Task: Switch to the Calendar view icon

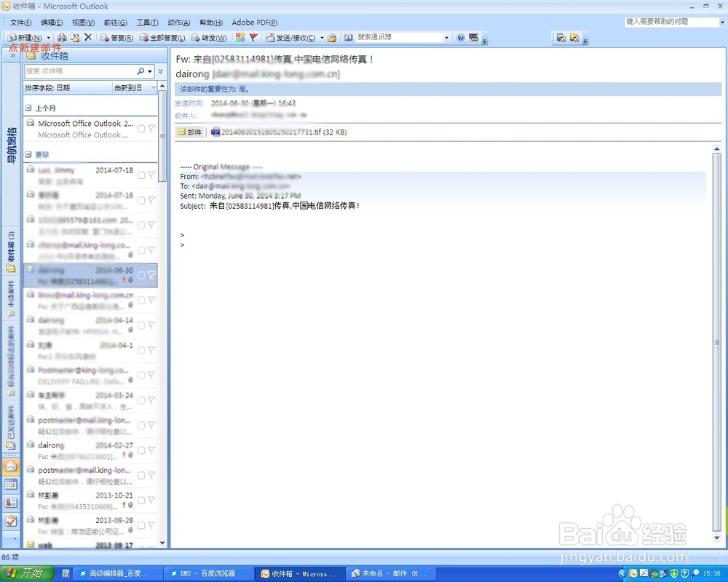Action: click(11, 485)
